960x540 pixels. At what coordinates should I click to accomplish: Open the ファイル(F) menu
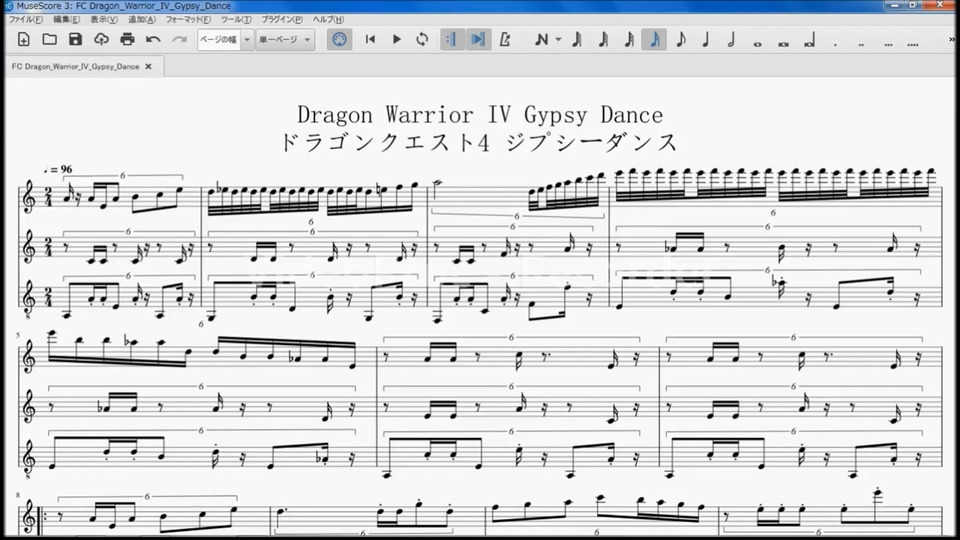[x=26, y=20]
